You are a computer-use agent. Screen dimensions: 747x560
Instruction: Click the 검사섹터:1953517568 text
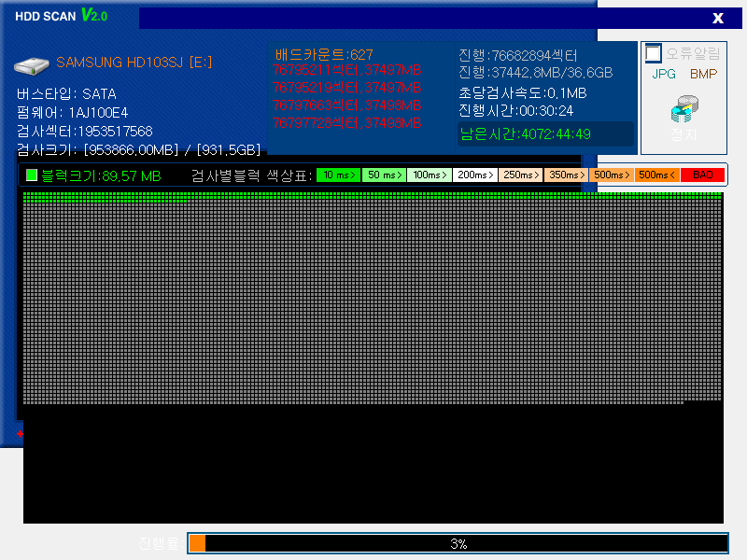pos(85,132)
